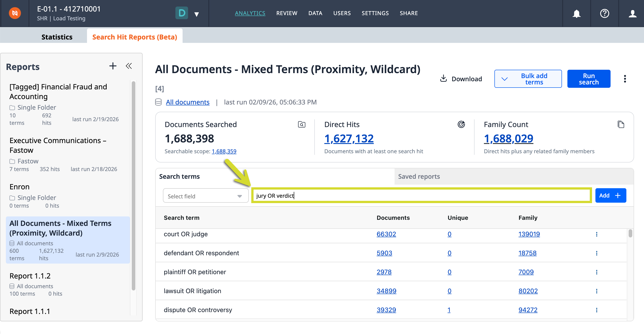The width and height of the screenshot is (644, 334).
Task: Select Report 1.1.2
Action: [68, 284]
